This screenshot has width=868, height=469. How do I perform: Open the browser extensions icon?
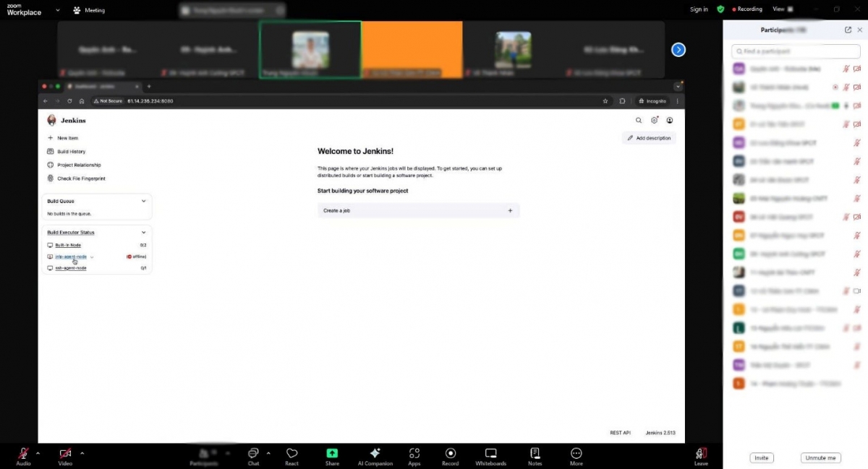coord(622,101)
